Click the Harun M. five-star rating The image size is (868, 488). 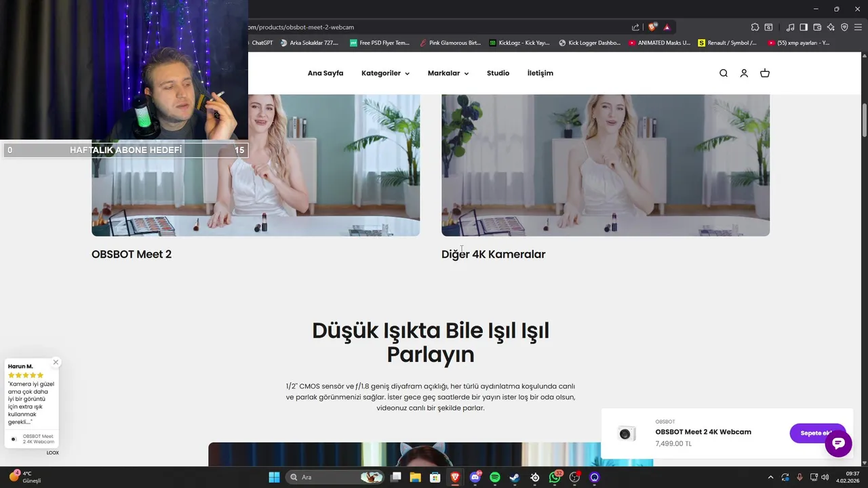point(26,375)
